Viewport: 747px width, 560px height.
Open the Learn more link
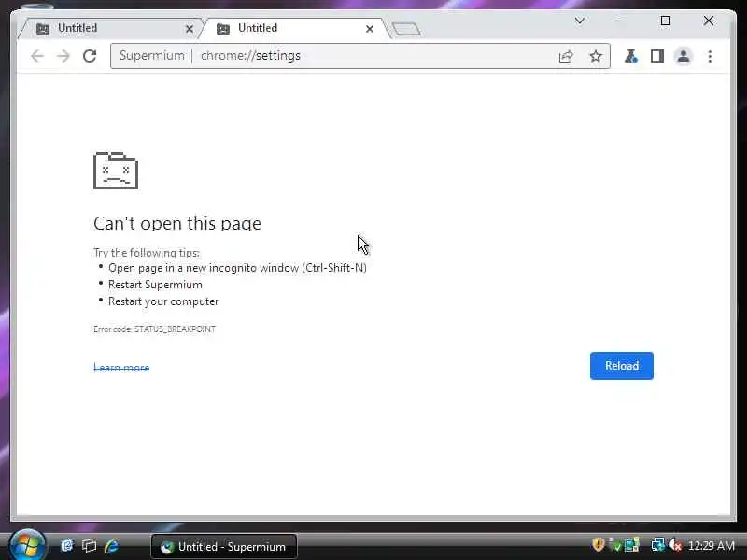(121, 368)
